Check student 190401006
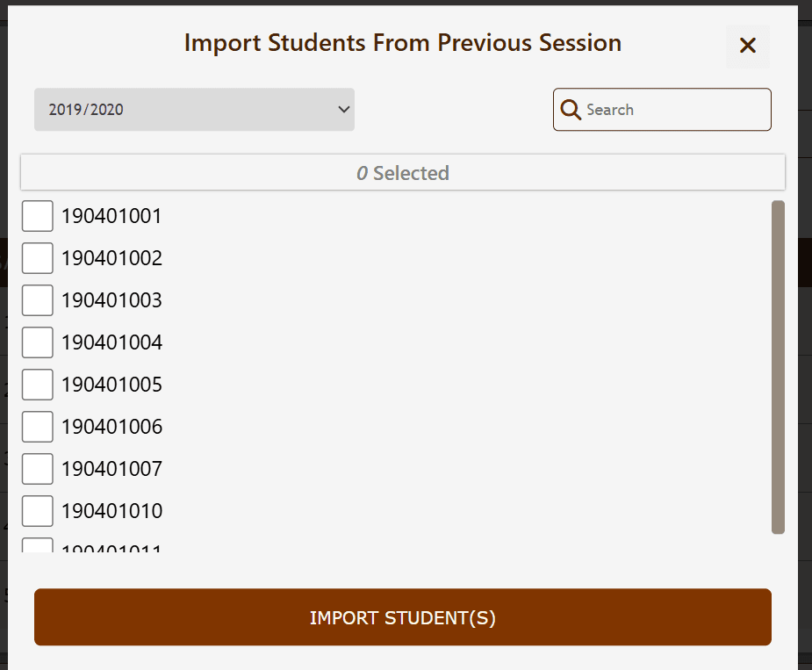 point(37,426)
